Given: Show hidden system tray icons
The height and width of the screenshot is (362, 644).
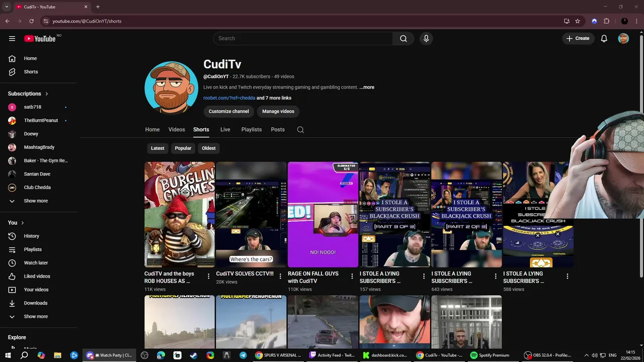Looking at the screenshot, I should 587,355.
